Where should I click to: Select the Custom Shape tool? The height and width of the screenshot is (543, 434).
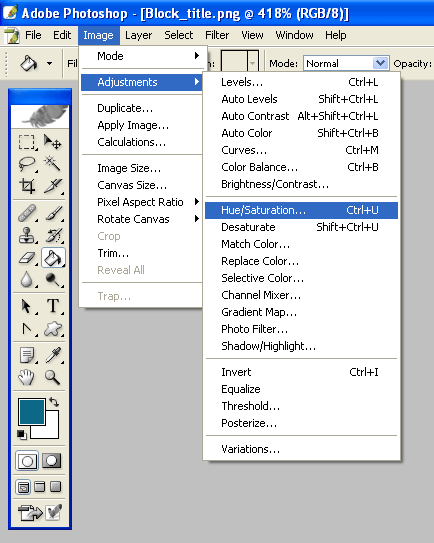click(x=53, y=329)
